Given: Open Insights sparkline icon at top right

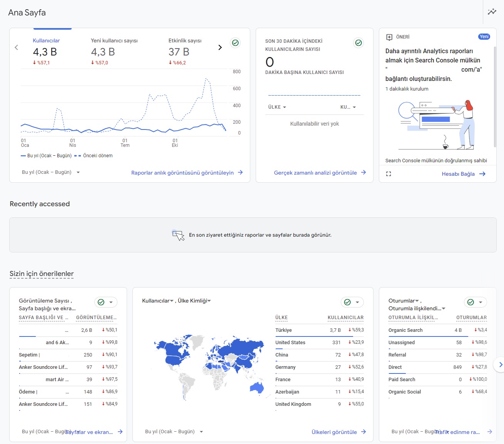Looking at the screenshot, I should coord(492,12).
